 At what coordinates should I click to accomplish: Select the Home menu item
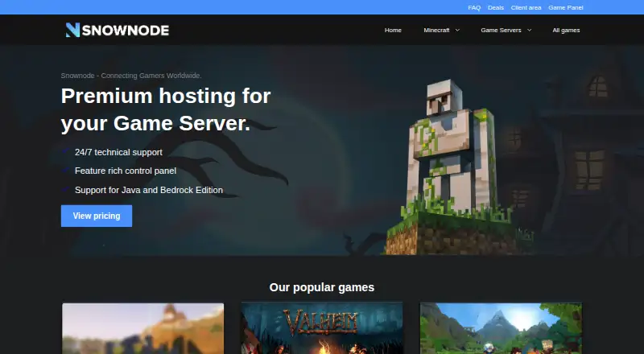tap(393, 30)
